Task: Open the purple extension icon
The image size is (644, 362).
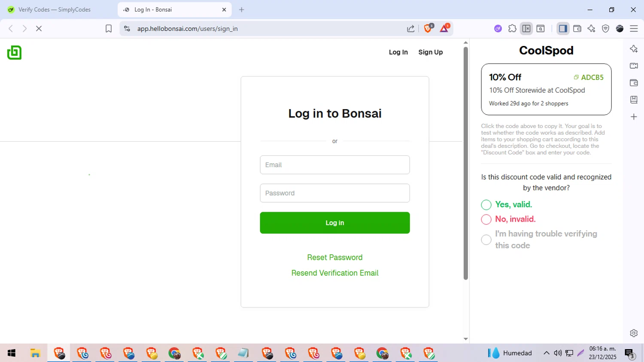Action: [498, 29]
